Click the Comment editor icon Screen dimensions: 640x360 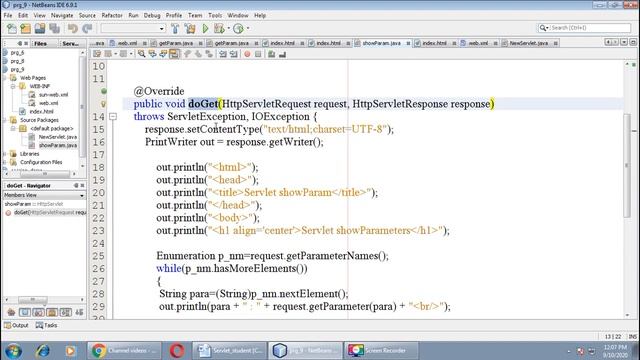[271, 54]
